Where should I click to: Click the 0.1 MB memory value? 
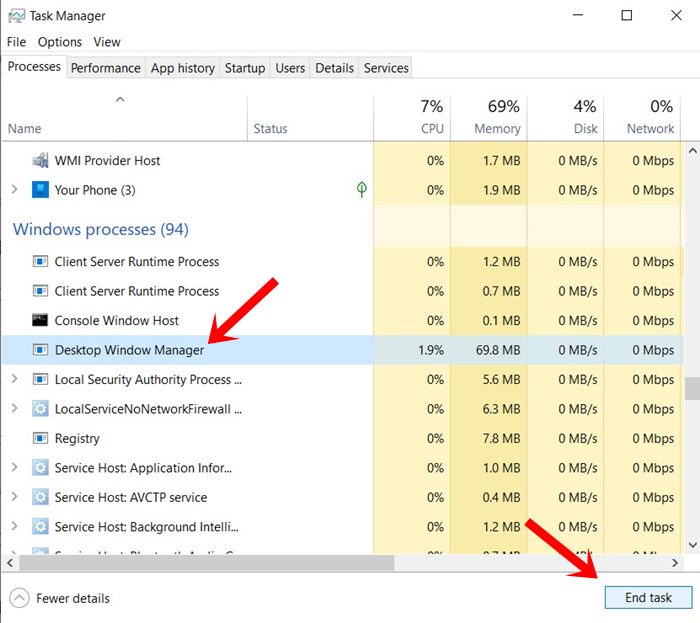501,320
